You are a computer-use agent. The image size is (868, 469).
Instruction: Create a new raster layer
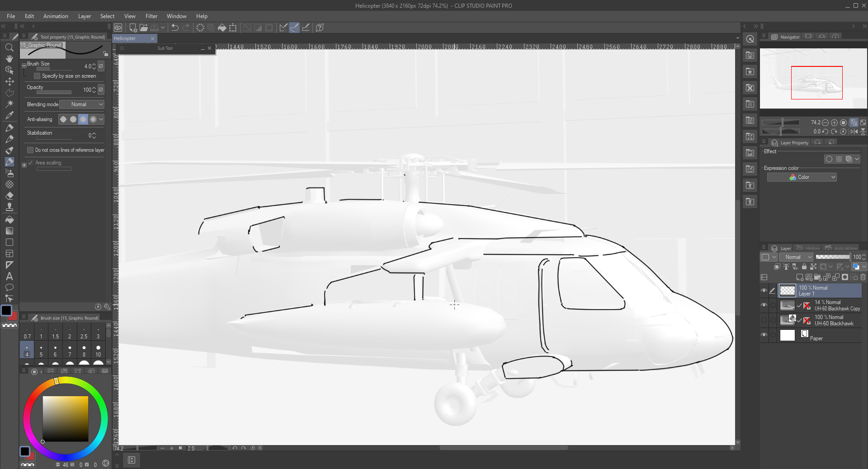click(799, 277)
